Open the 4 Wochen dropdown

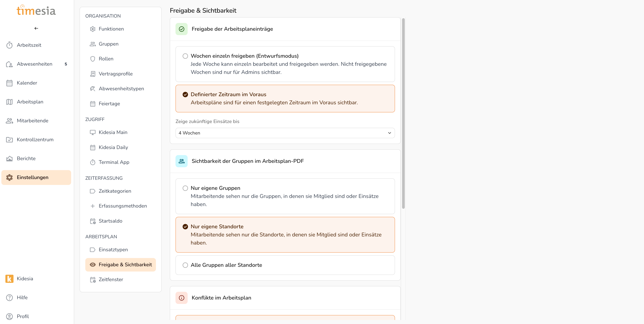click(x=285, y=133)
